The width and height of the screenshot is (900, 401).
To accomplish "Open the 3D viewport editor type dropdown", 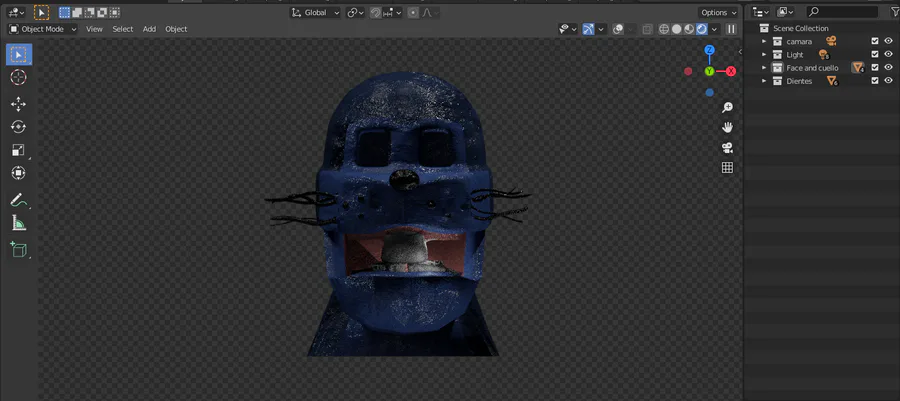I will pyautogui.click(x=17, y=12).
